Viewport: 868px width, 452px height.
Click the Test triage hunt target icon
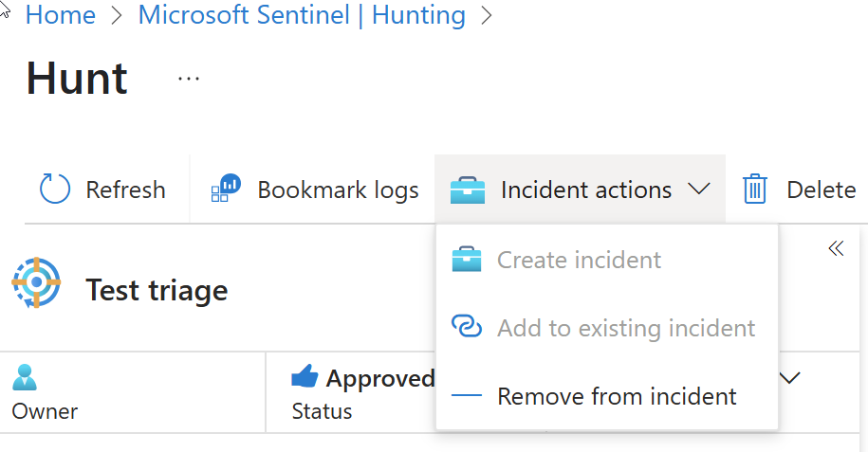tap(37, 282)
